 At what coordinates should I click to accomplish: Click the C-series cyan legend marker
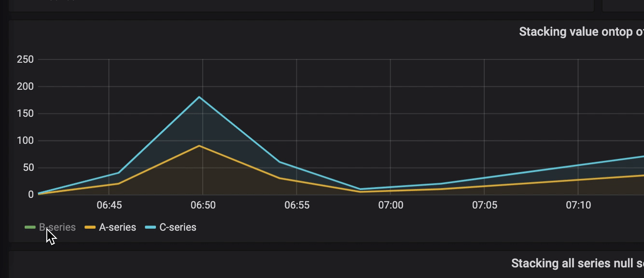point(150,227)
